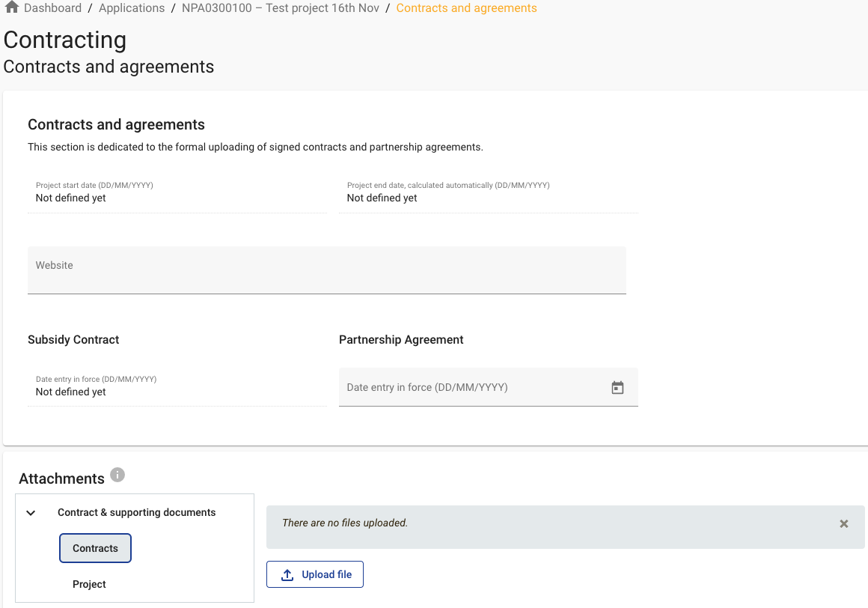This screenshot has width=868, height=608.
Task: Click the Project end date field
Action: tap(488, 198)
